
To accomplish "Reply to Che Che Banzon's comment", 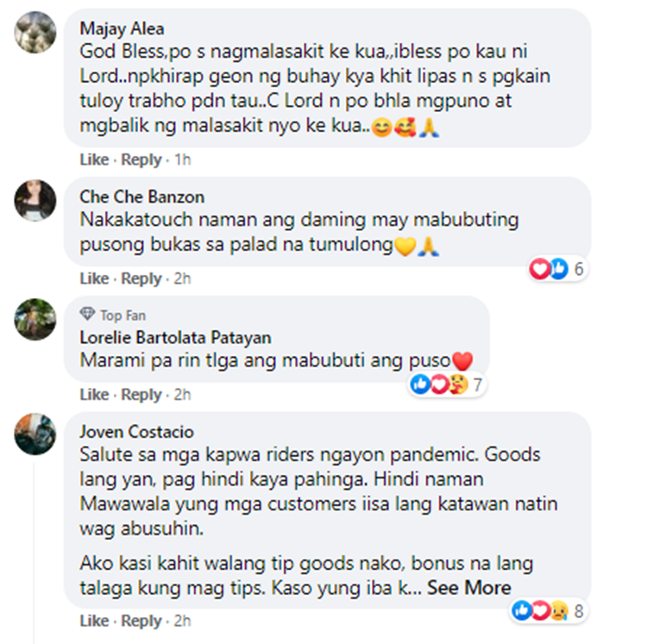I will tap(141, 278).
